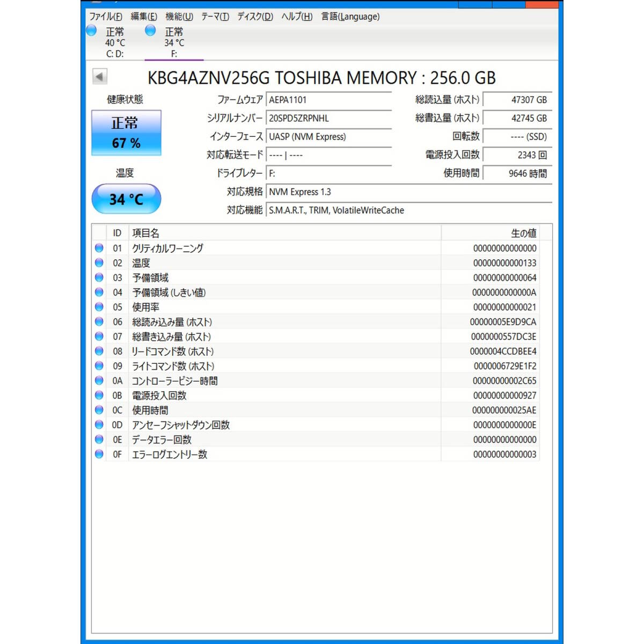Image resolution: width=644 pixels, height=644 pixels.
Task: Click status icon for コントローラービジー時間 row
Action: [99, 380]
